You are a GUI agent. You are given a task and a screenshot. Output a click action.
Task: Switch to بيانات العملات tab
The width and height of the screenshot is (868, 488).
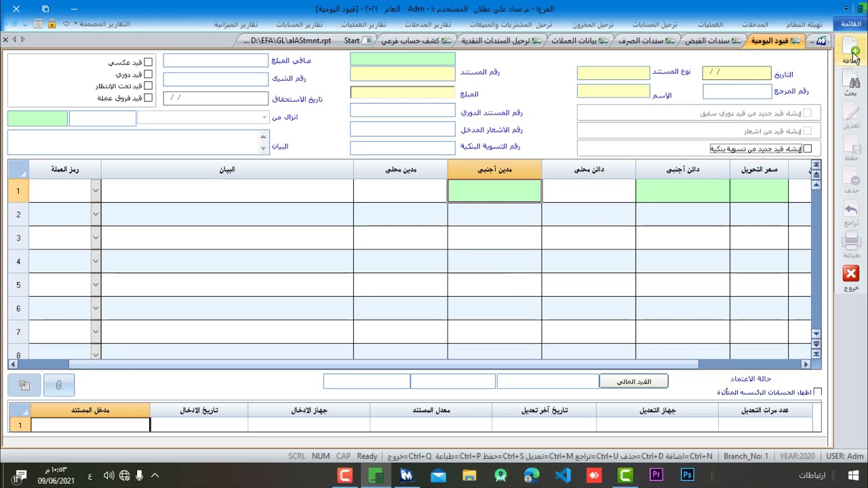(578, 41)
